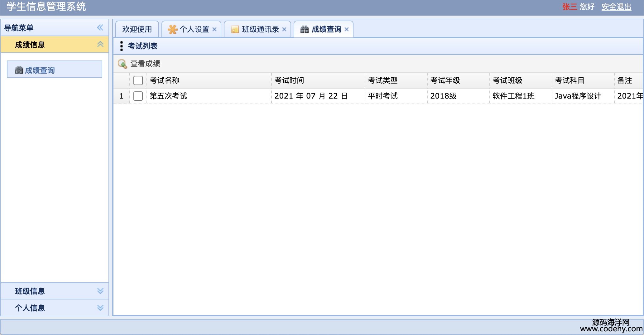Image resolution: width=644 pixels, height=335 pixels.
Task: Click the binoculars icon on 成绩查询 tab
Action: click(x=304, y=29)
